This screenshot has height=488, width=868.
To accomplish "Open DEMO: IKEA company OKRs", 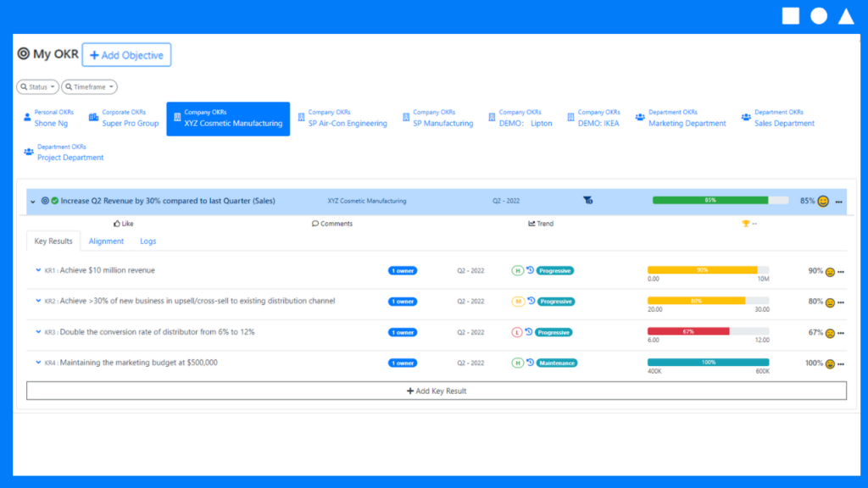I will [x=593, y=119].
